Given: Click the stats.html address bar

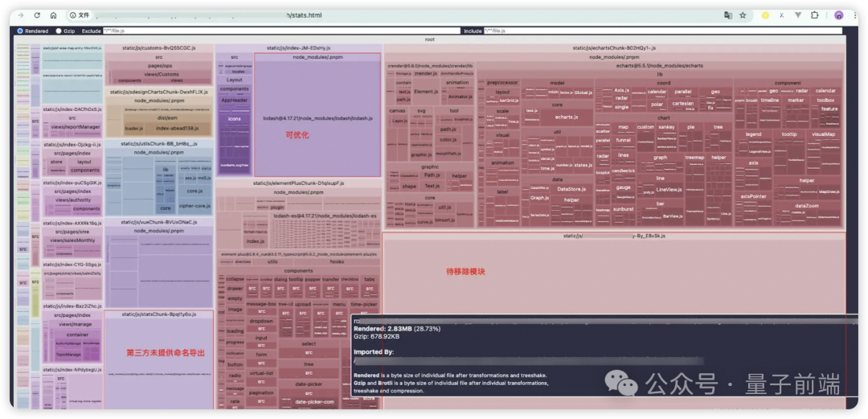Looking at the screenshot, I should click(387, 15).
